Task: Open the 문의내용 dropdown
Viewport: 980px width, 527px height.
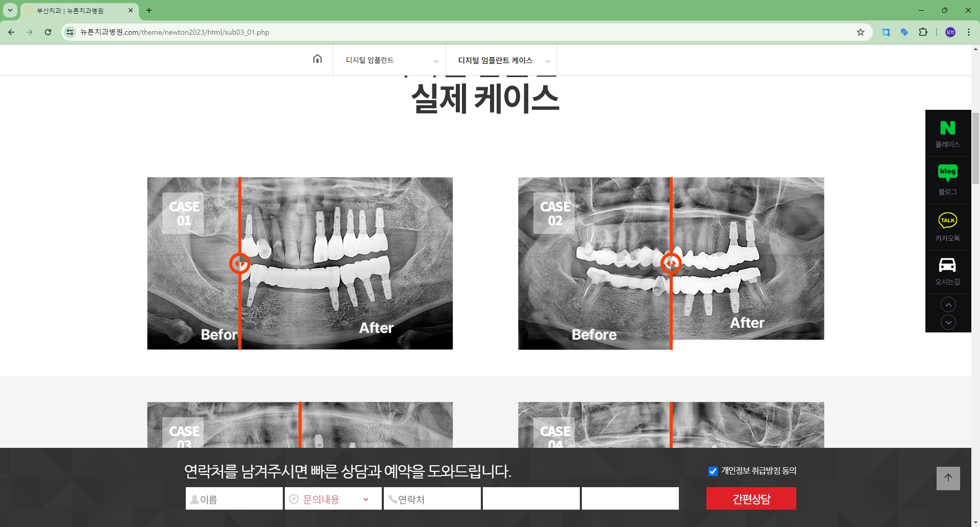Action: [332, 498]
